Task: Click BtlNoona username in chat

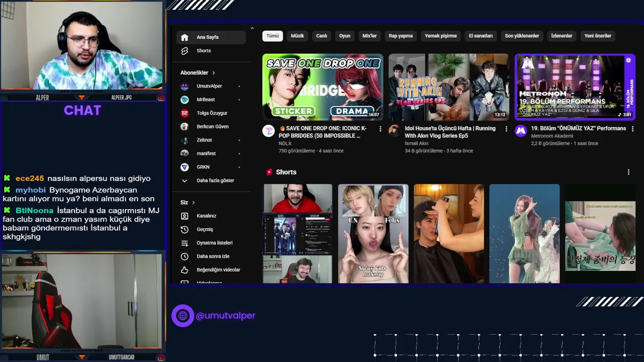Action: click(x=34, y=210)
